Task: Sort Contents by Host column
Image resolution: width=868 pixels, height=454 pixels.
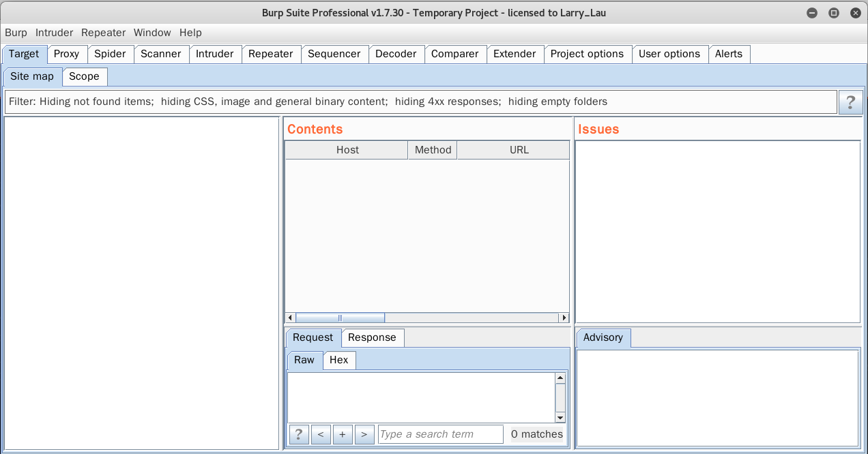Action: [346, 150]
